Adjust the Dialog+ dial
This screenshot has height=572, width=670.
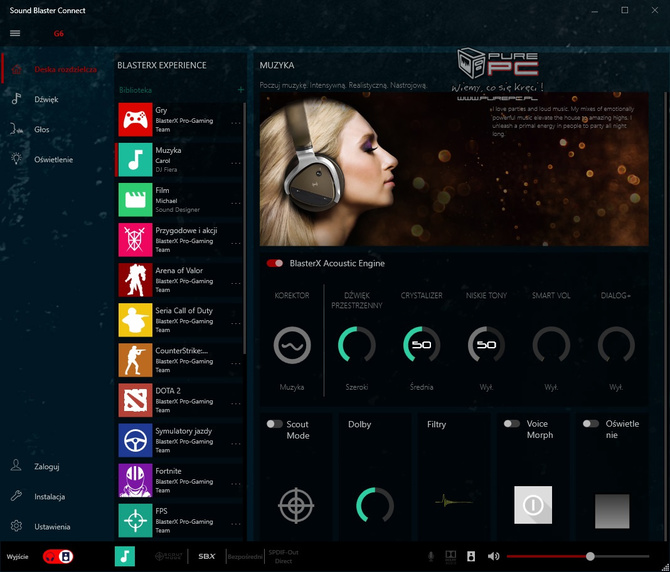[616, 345]
